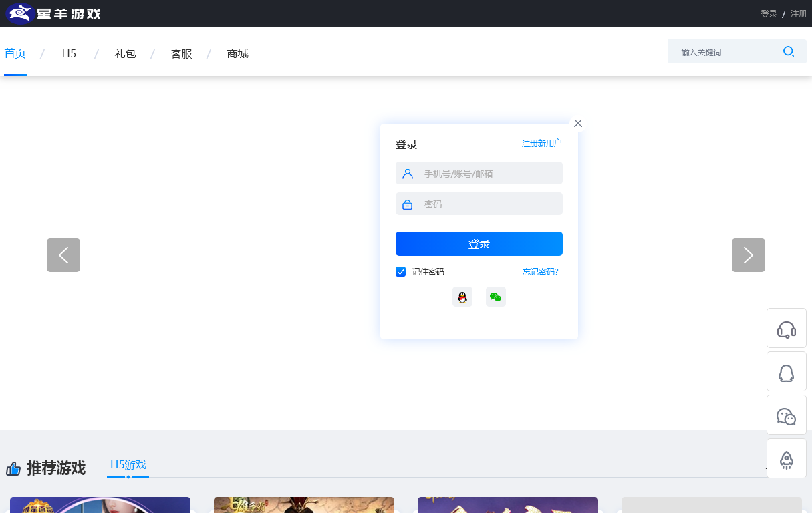Open customer service headset widget
The image size is (812, 513).
click(787, 328)
